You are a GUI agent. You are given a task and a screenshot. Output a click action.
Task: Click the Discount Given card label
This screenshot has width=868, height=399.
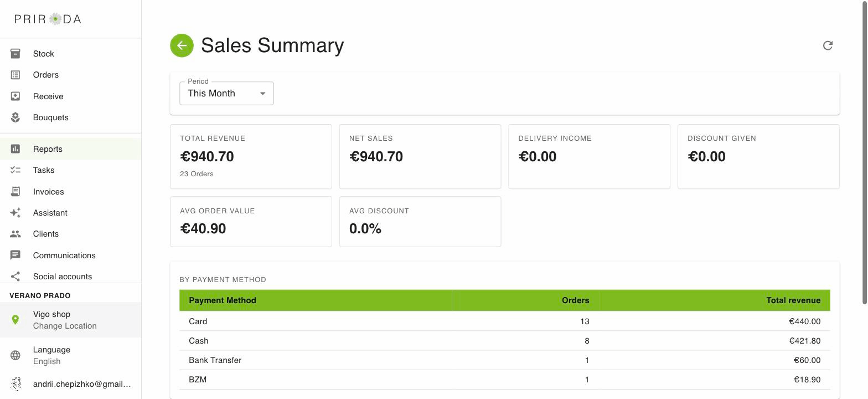tap(722, 139)
